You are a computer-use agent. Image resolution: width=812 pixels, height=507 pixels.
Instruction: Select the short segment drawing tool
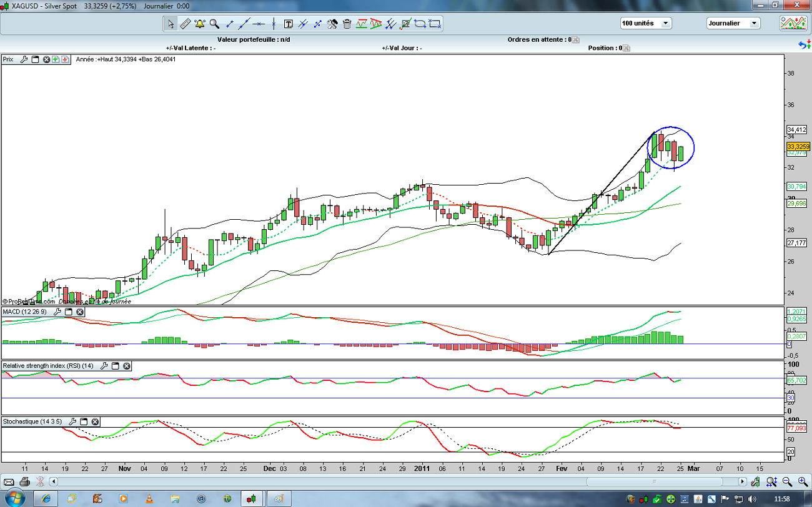click(x=229, y=24)
